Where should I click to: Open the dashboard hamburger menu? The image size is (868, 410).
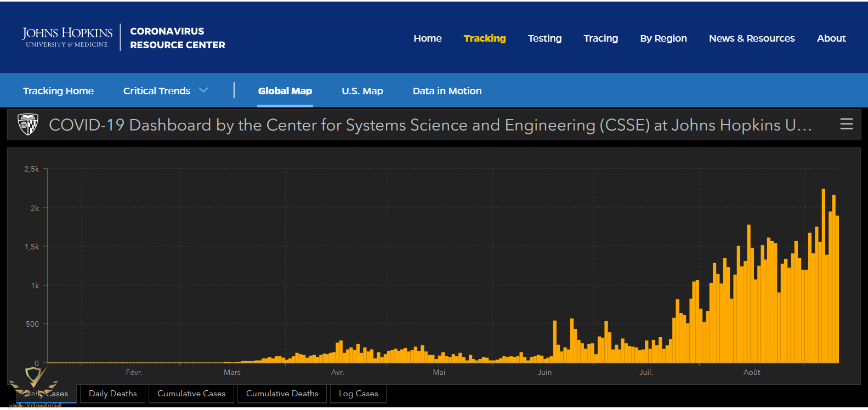pyautogui.click(x=846, y=124)
